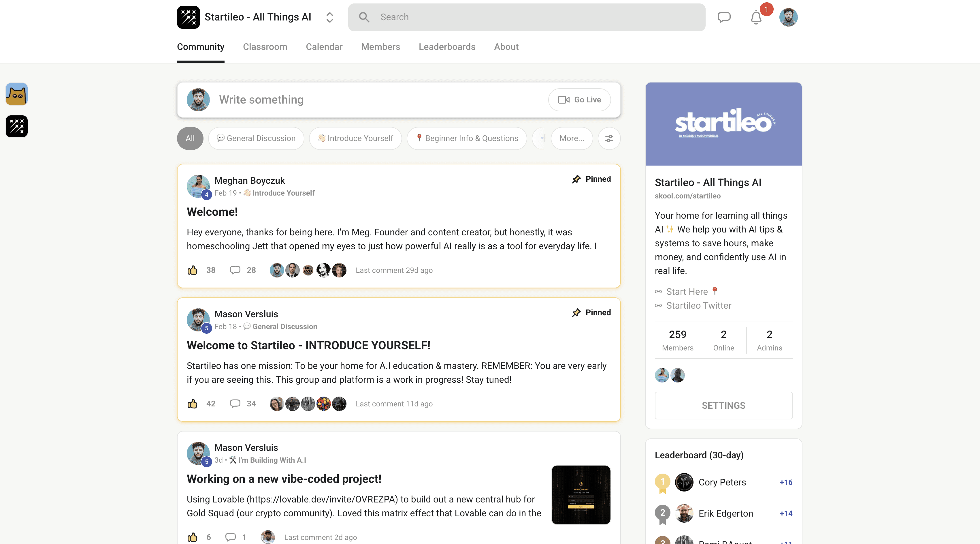Open comments on Welcome to Startileo post
The height and width of the screenshot is (544, 980).
click(x=235, y=404)
